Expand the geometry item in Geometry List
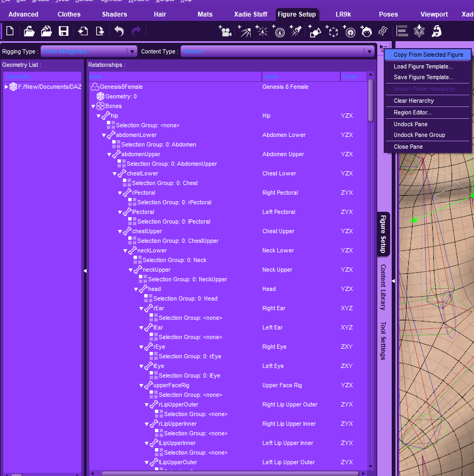The image size is (474, 476). (6, 87)
